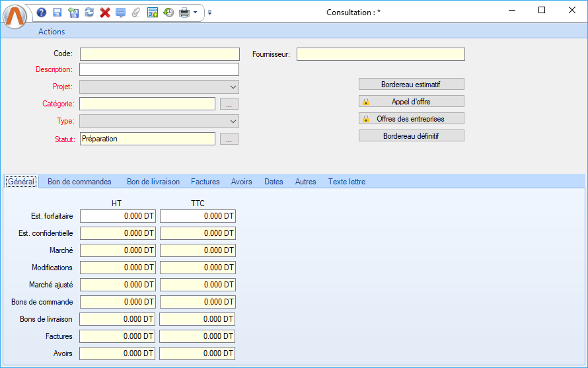This screenshot has height=368, width=588.
Task: Click the Bordereau estimatif button
Action: (411, 85)
